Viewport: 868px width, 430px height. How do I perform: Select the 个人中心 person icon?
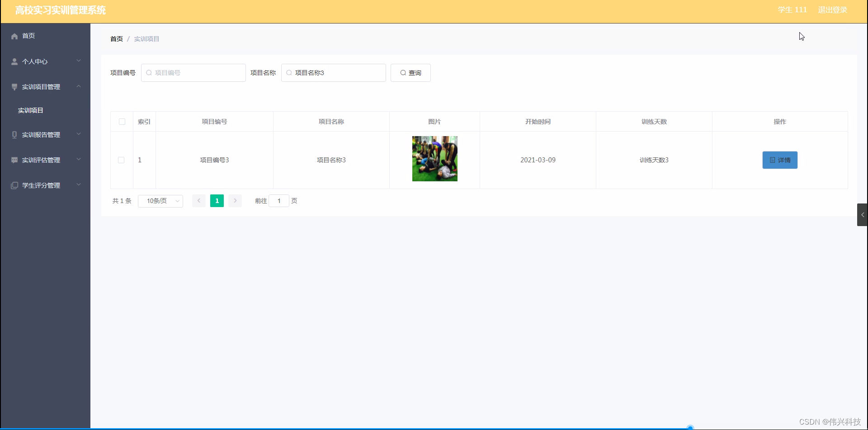14,61
